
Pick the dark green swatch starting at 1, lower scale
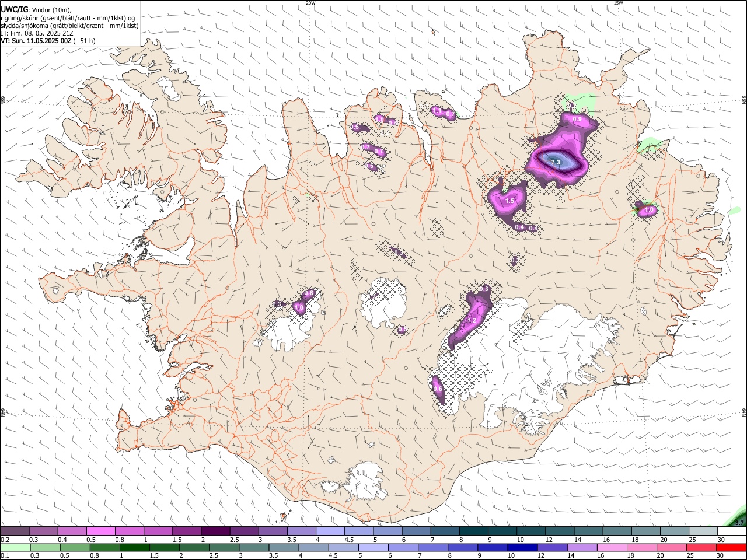click(x=134, y=547)
